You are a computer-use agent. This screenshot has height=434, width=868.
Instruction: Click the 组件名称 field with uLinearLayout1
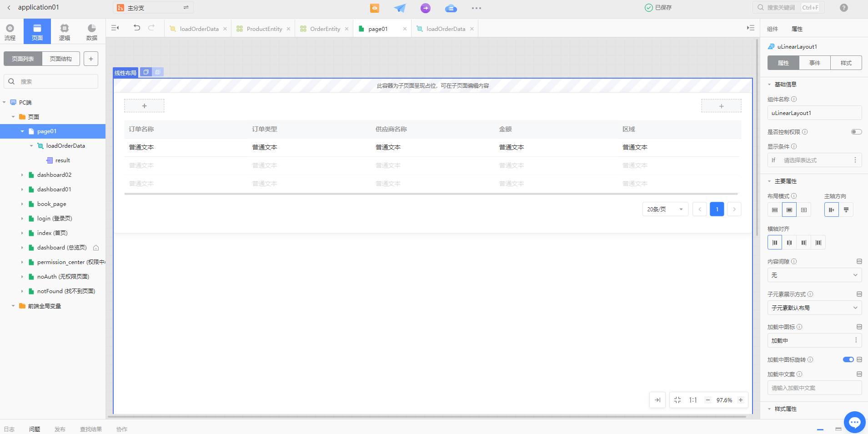tap(814, 113)
